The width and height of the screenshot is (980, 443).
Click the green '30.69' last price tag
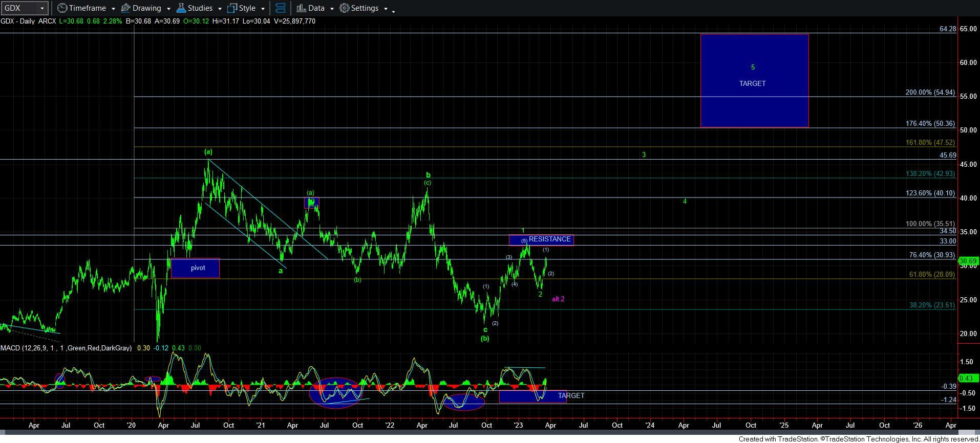[x=968, y=261]
